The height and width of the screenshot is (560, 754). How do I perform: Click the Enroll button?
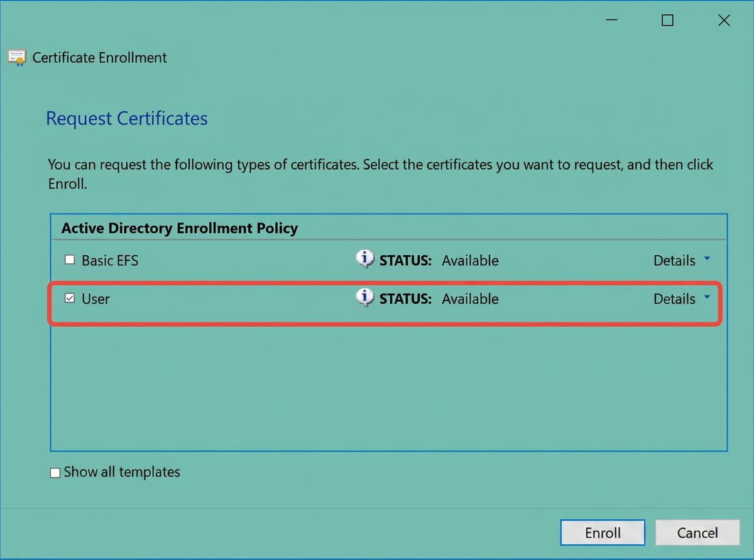[603, 533]
